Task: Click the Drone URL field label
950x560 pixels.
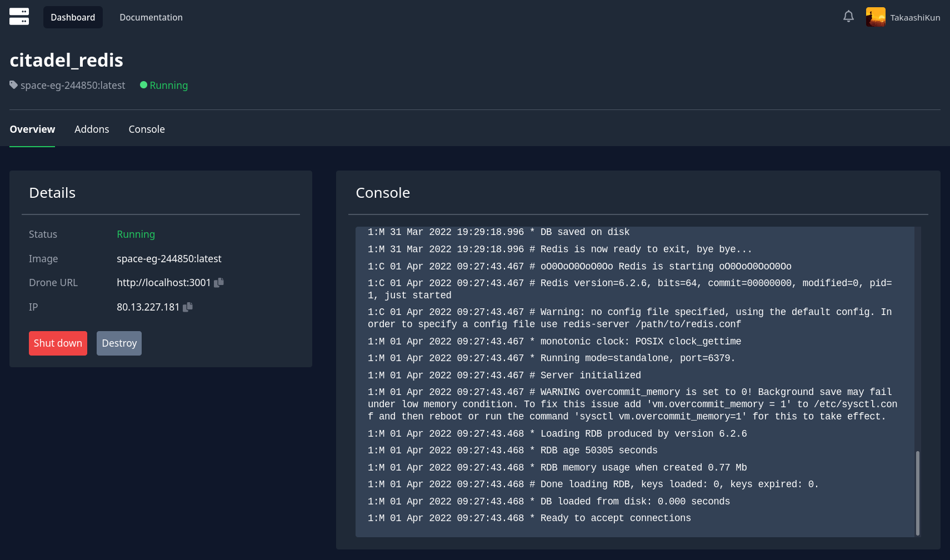Action: [x=53, y=283]
